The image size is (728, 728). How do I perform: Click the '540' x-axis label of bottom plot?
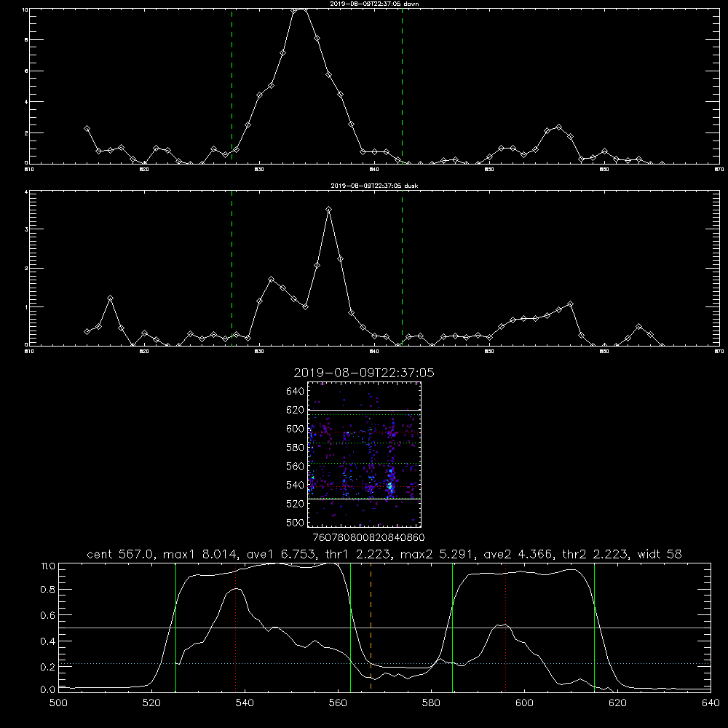[x=245, y=703]
